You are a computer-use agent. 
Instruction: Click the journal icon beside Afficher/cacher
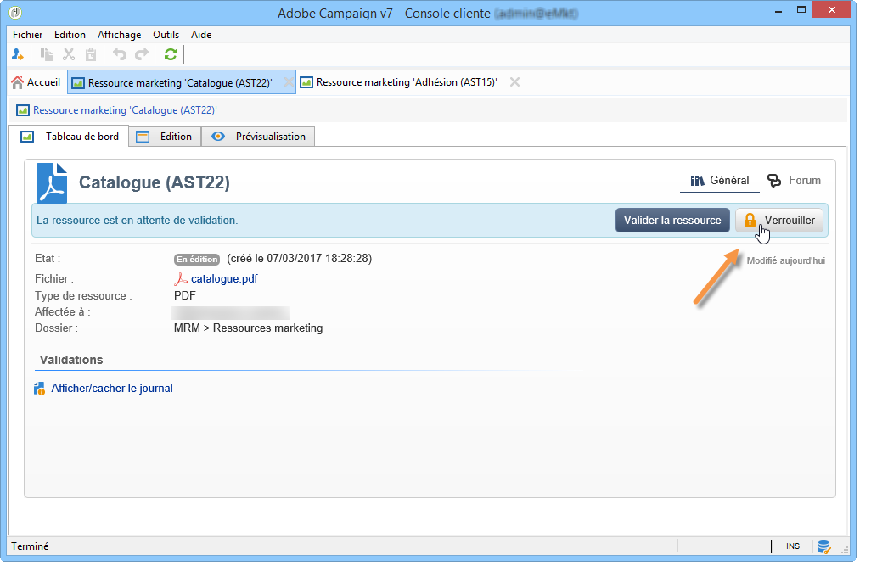click(39, 389)
